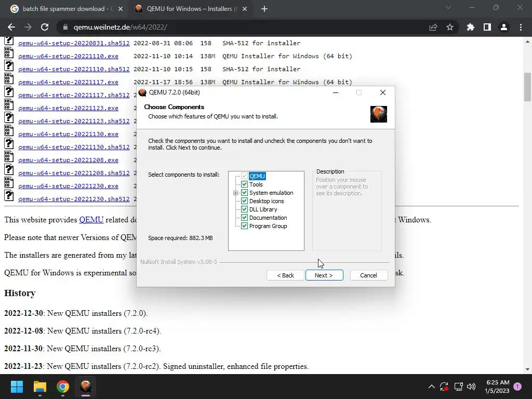Select the QEMU component label

click(257, 176)
